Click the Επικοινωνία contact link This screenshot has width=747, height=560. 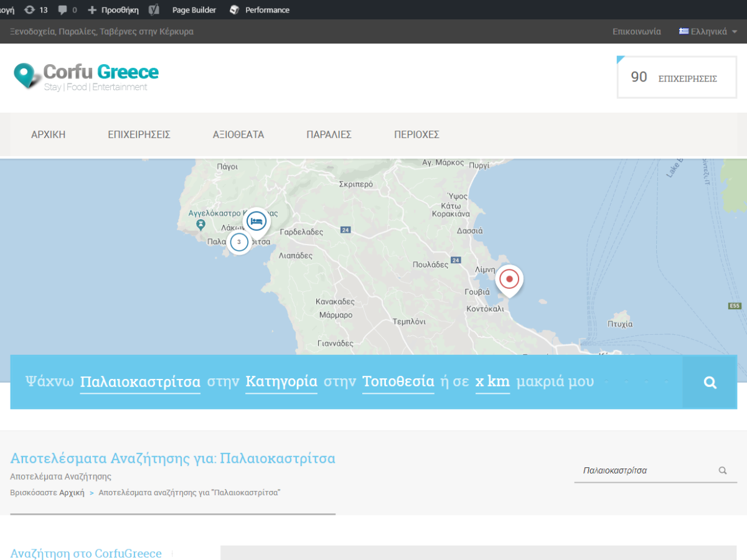637,31
